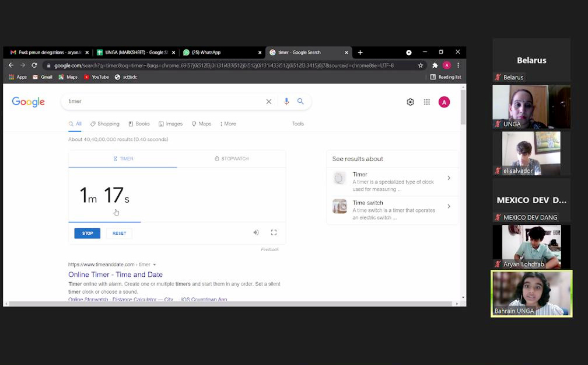Open the scfdsdc bookmark

(126, 77)
